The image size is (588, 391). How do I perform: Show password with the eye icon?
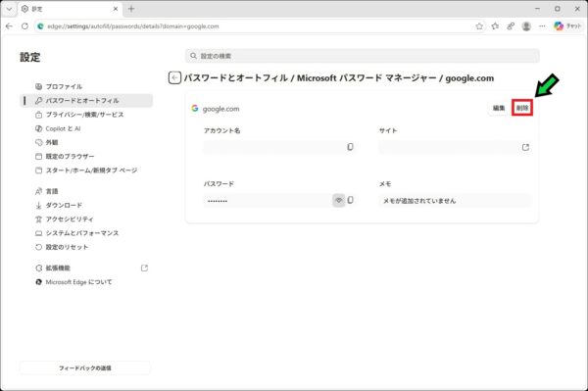pos(339,200)
